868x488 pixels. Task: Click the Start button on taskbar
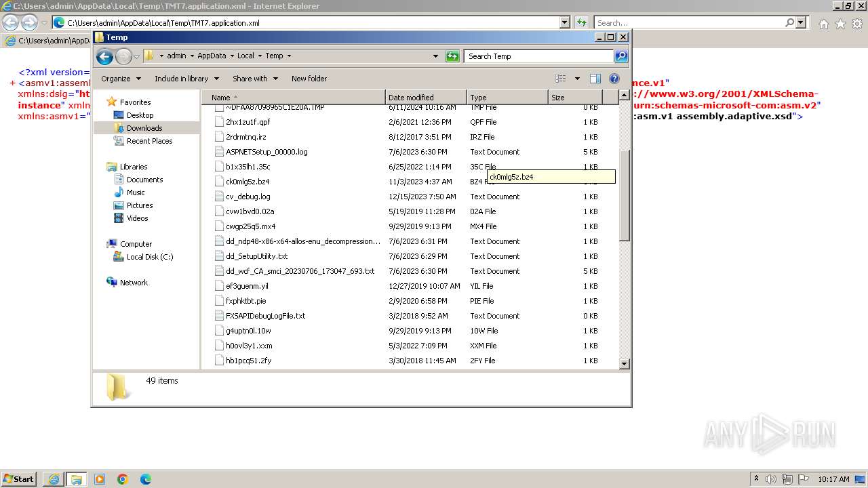pyautogui.click(x=18, y=479)
